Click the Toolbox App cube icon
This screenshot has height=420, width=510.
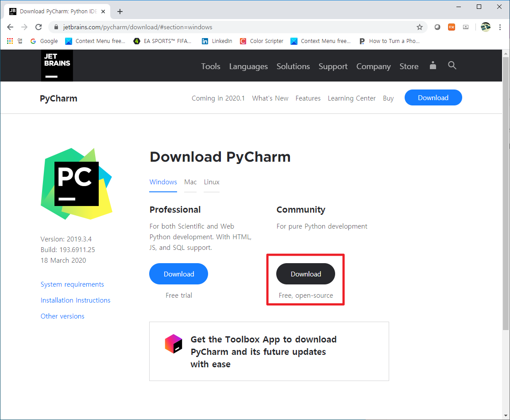click(x=174, y=344)
